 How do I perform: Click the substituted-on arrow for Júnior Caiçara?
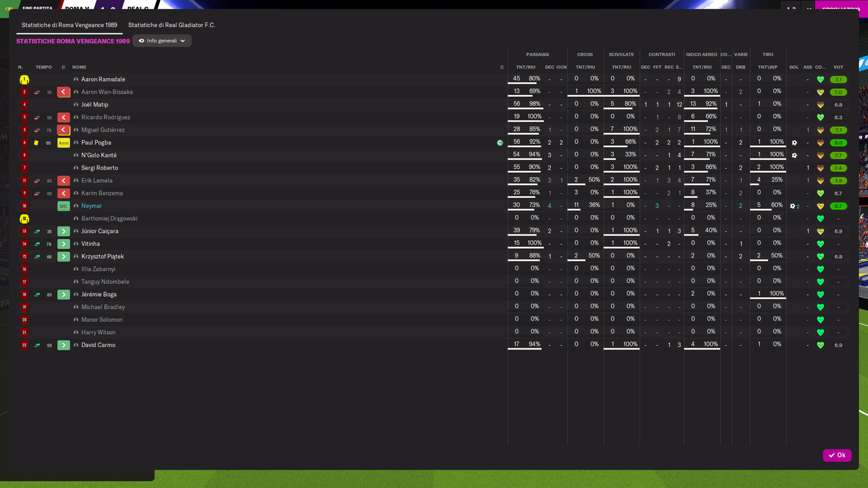click(x=64, y=231)
